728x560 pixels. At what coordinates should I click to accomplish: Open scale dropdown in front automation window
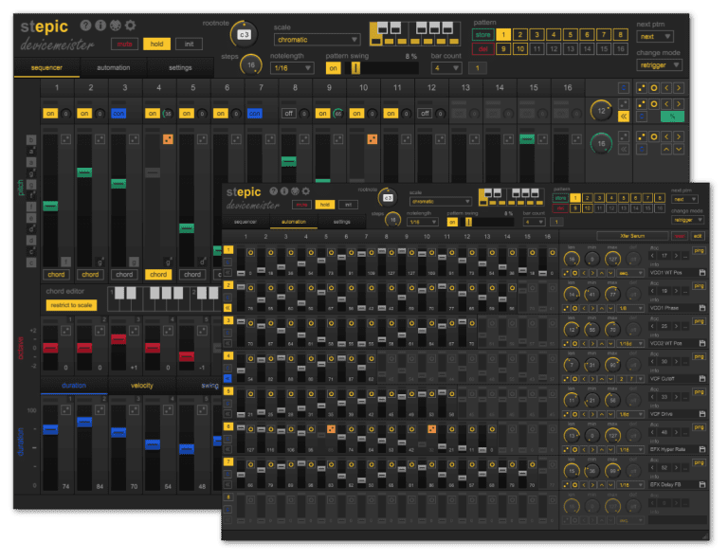(x=440, y=202)
